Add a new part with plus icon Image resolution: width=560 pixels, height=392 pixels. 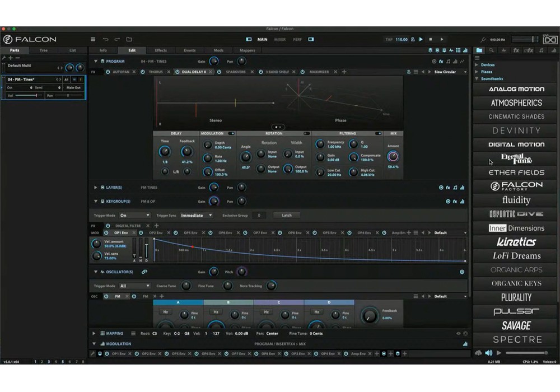tap(11, 58)
